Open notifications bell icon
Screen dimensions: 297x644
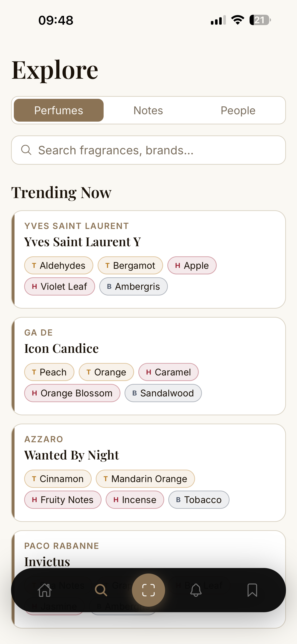tap(196, 590)
